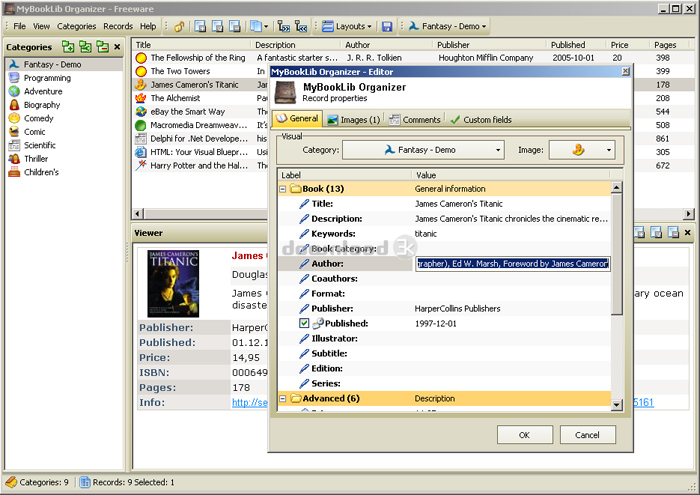Click edit category icon in Categories header
Screen dimensions: 700x495
[85, 46]
